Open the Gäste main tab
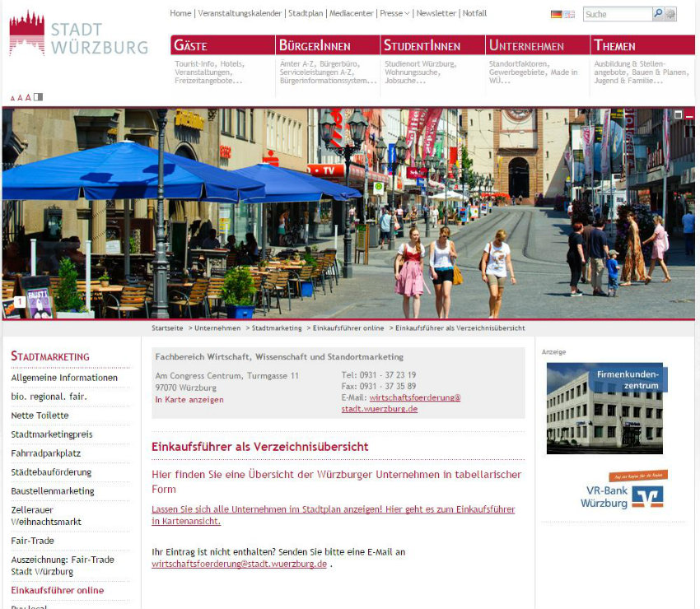This screenshot has width=700, height=609. [223, 45]
